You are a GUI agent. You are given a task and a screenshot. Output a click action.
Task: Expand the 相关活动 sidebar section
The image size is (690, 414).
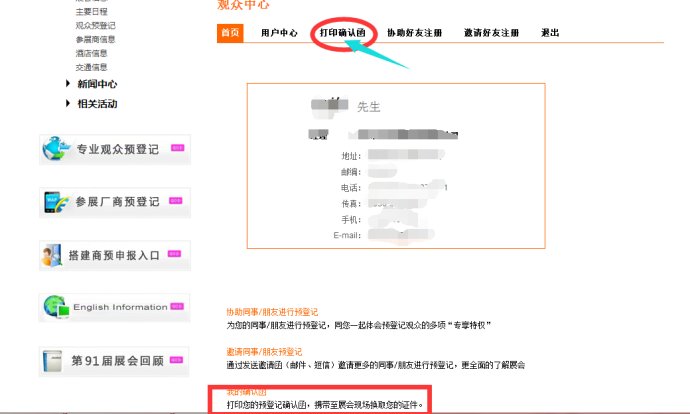click(x=96, y=104)
